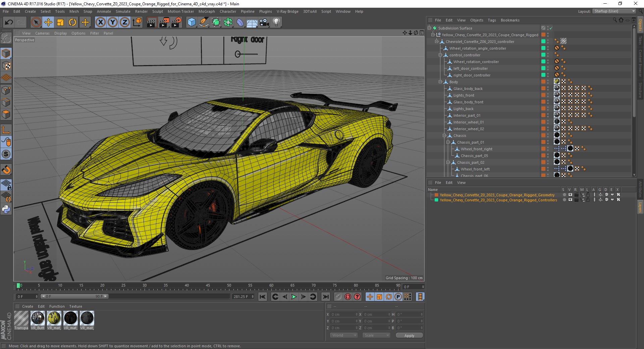Toggle visibility of Rigged_Geometry layer
This screenshot has height=349, width=644.
[x=570, y=195]
